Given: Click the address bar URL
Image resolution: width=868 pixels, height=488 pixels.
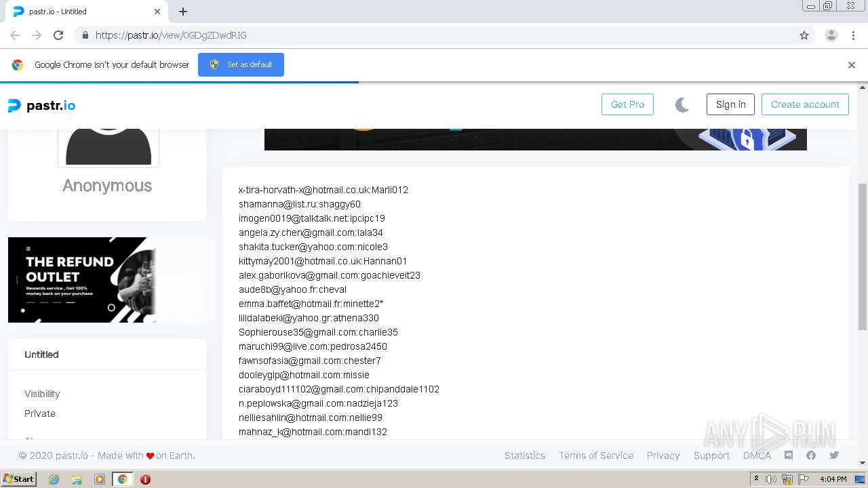Looking at the screenshot, I should pos(171,35).
